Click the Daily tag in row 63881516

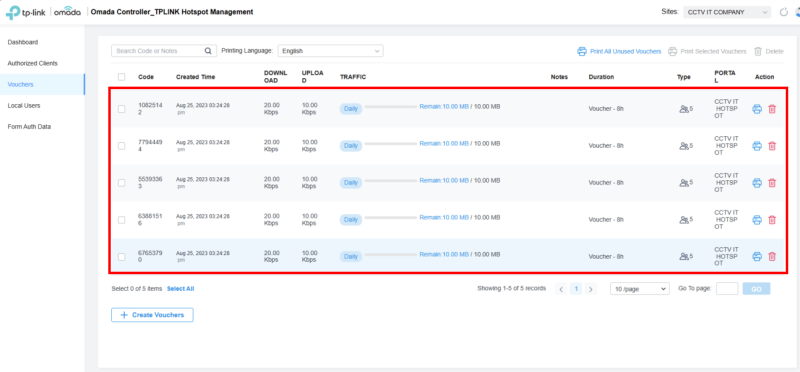click(x=351, y=220)
